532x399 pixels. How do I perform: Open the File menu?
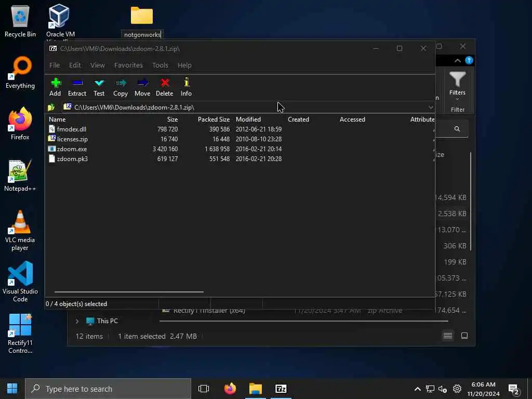55,65
